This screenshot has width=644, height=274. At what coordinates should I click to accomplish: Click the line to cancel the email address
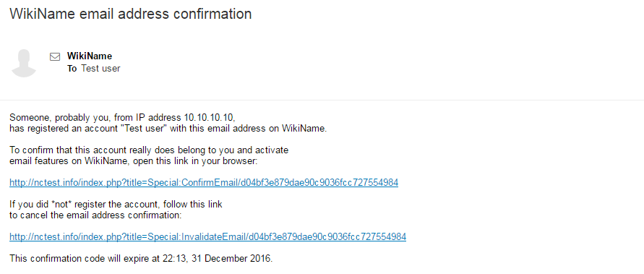coord(95,215)
